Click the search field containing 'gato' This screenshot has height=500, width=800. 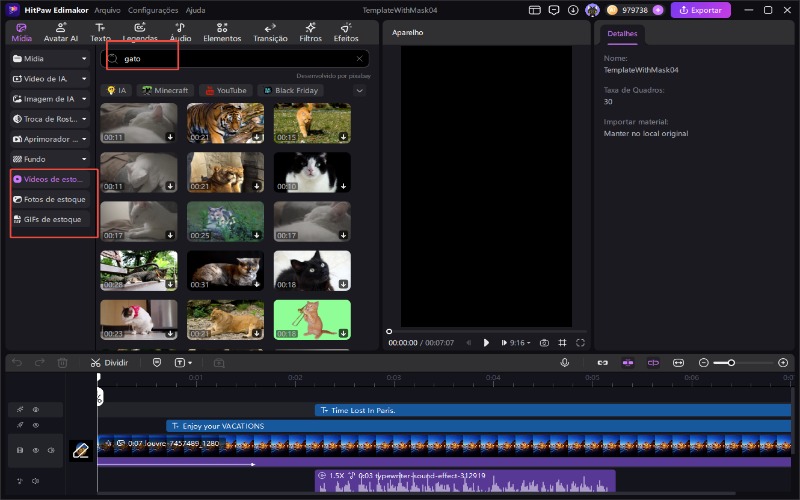(x=235, y=59)
